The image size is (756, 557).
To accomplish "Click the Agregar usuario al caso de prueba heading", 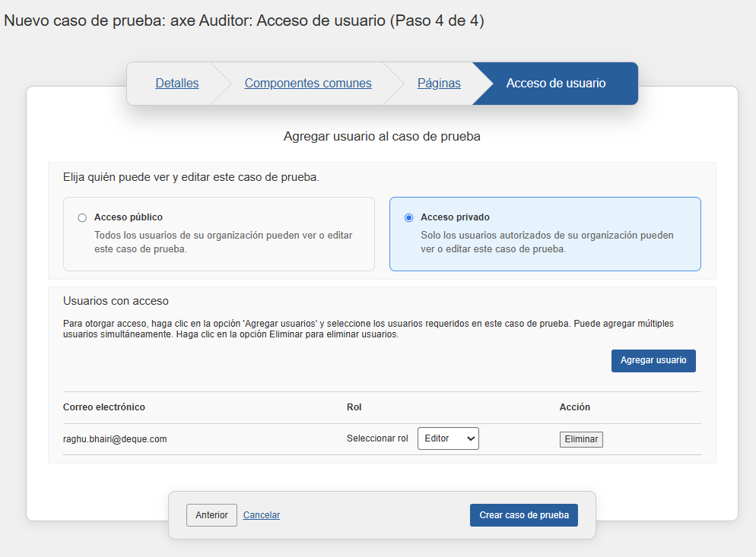I will coord(382,137).
